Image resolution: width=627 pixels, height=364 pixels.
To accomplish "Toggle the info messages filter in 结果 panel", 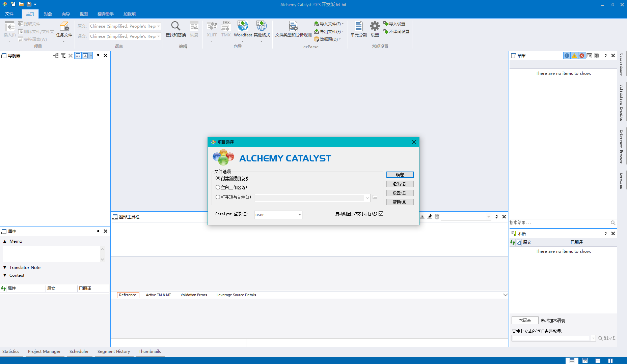I will pyautogui.click(x=567, y=56).
